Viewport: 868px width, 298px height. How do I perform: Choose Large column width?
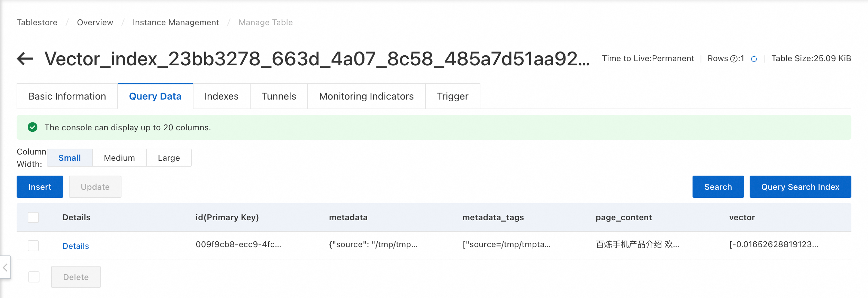(169, 158)
